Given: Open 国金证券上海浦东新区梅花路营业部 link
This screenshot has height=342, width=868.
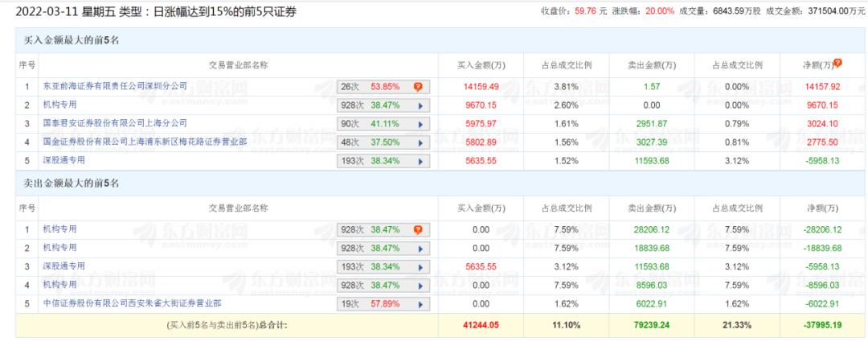Looking at the screenshot, I should [145, 142].
